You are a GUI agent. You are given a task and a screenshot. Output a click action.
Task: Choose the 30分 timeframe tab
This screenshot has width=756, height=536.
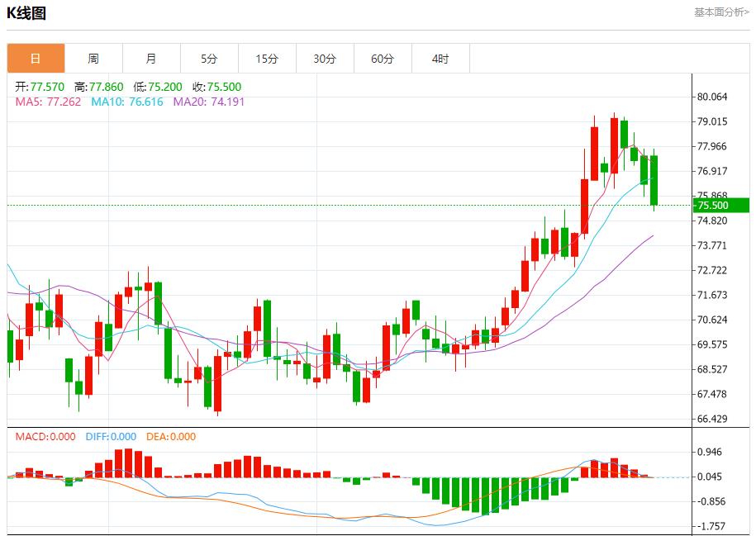pyautogui.click(x=325, y=59)
